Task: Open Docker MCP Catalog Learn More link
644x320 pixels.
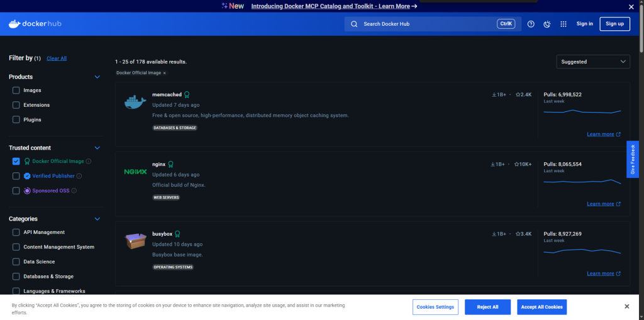Action: coord(335,6)
